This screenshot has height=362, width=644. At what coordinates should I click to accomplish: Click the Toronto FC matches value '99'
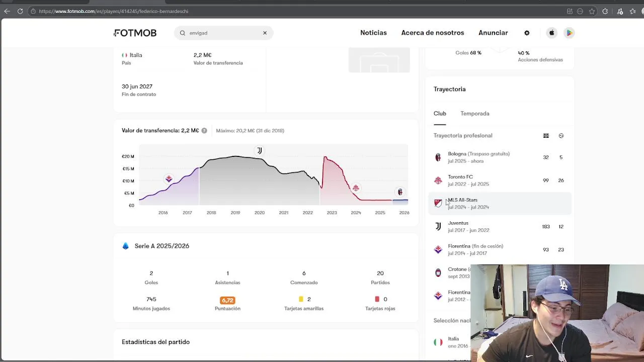546,180
